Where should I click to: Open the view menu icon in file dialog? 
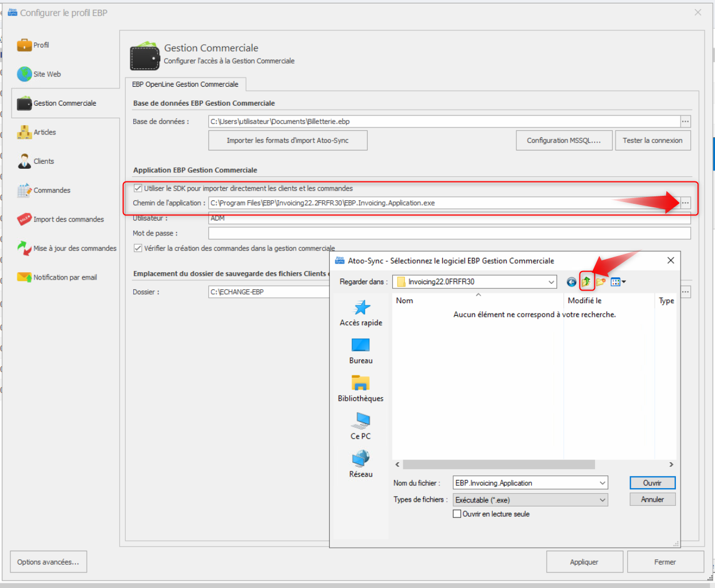point(618,282)
